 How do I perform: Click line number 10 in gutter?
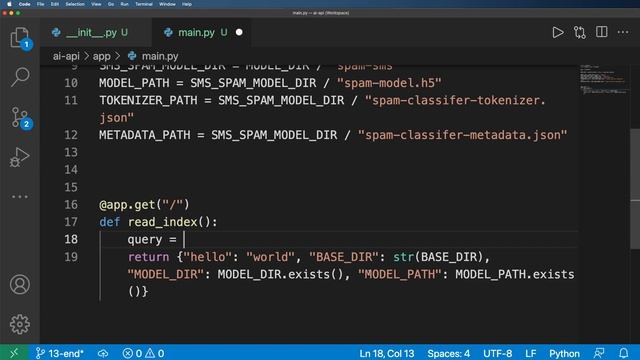(71, 83)
